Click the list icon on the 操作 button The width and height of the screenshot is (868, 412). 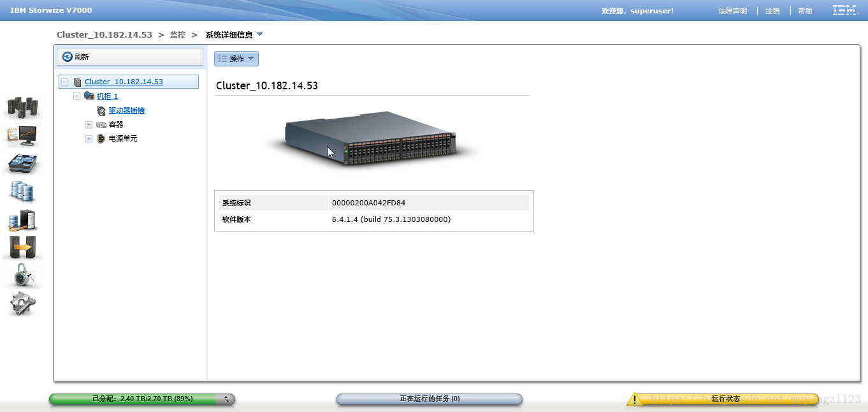[222, 59]
